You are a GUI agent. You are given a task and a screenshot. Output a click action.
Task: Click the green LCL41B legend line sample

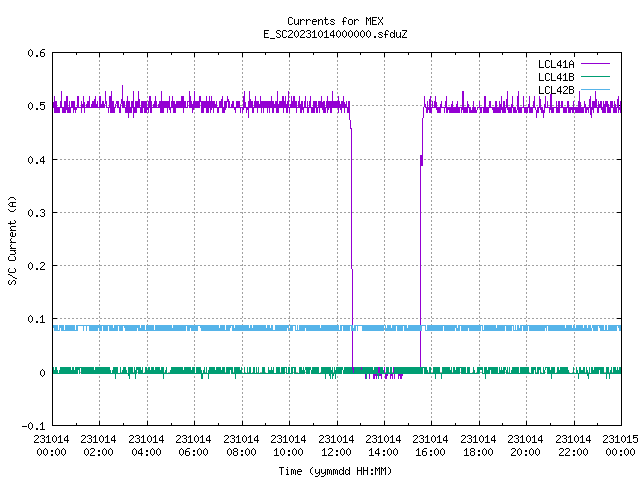(595, 76)
